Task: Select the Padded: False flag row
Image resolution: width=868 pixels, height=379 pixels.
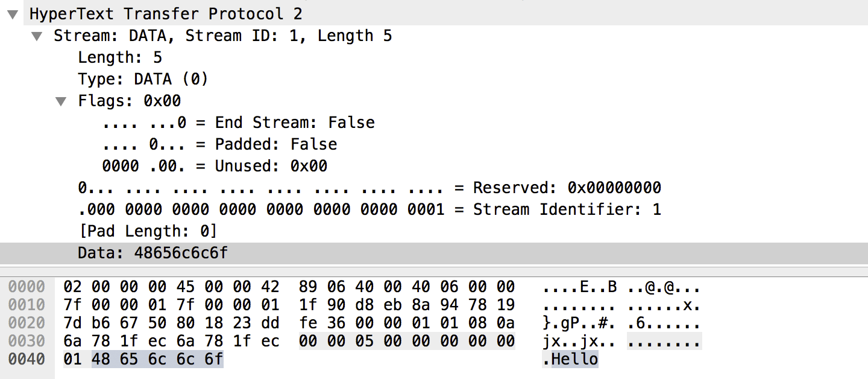Action: pyautogui.click(x=219, y=144)
